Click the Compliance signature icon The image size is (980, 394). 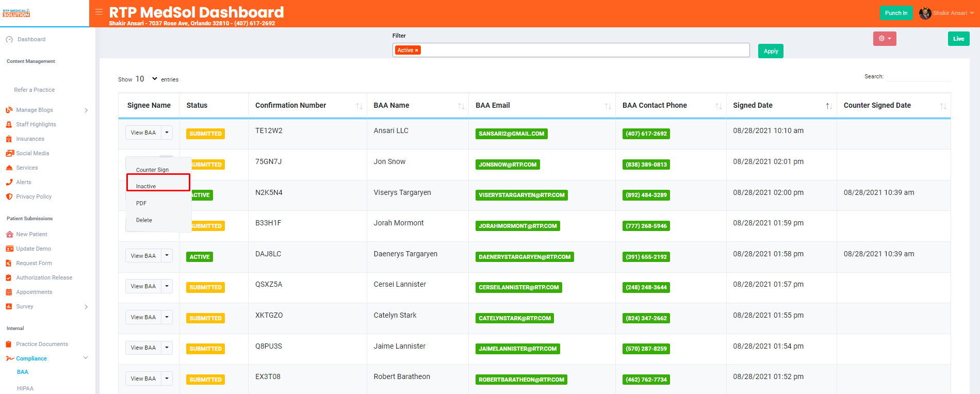click(10, 358)
